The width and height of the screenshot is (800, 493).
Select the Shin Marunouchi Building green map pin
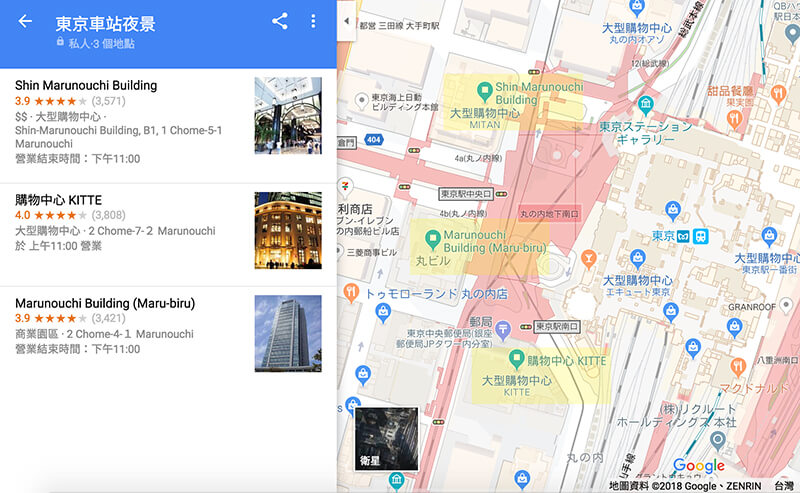coord(484,92)
